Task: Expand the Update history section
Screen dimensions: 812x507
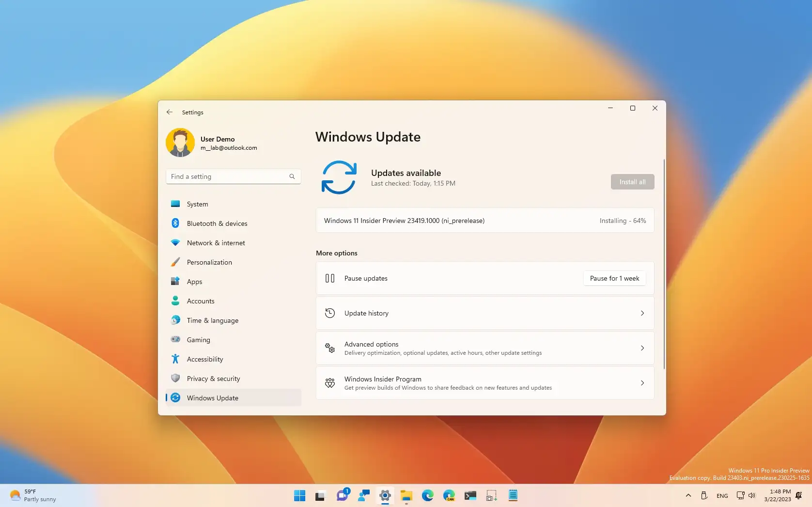Action: (484, 313)
